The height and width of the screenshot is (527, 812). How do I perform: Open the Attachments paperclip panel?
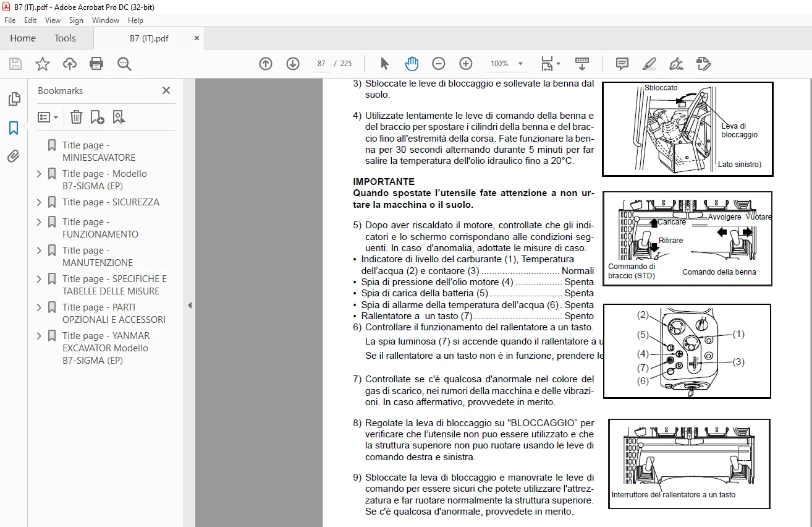(14, 156)
